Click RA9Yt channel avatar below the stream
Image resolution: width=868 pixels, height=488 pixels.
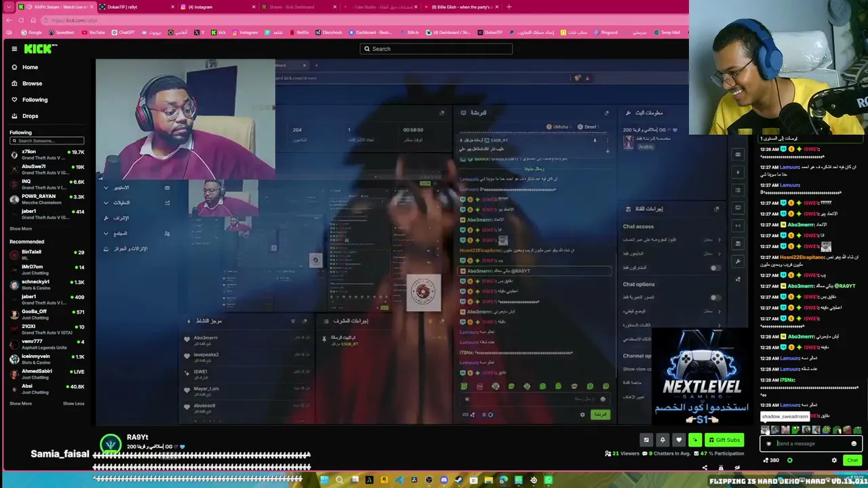click(x=111, y=444)
